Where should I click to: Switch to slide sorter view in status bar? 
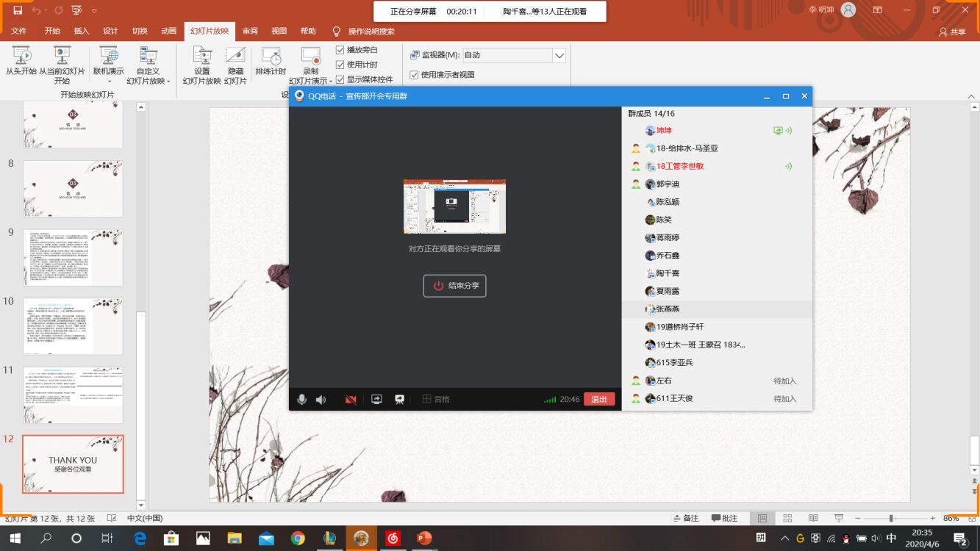pyautogui.click(x=787, y=518)
